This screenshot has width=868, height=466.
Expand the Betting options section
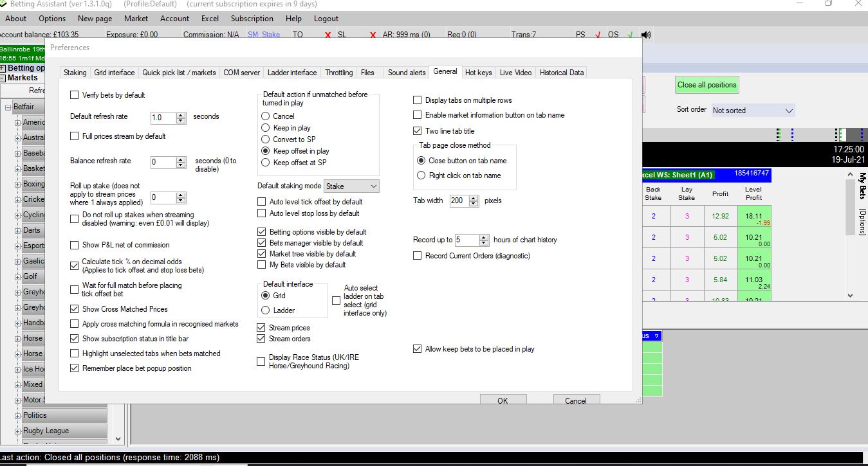(x=3, y=68)
